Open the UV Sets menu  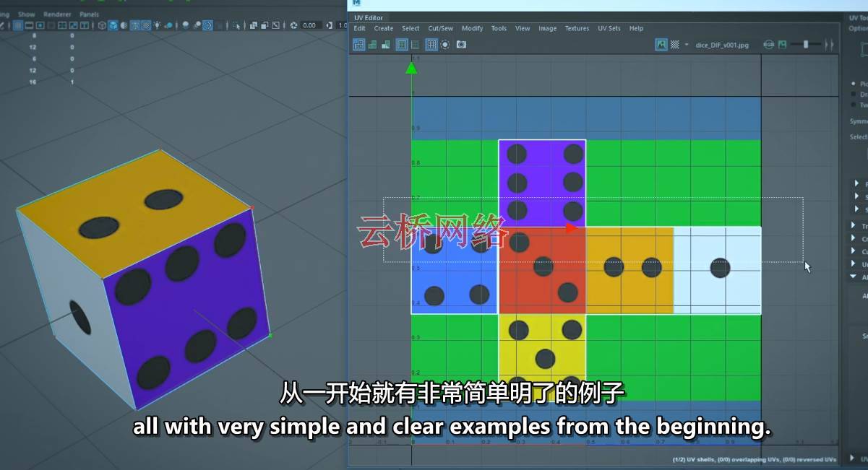609,28
